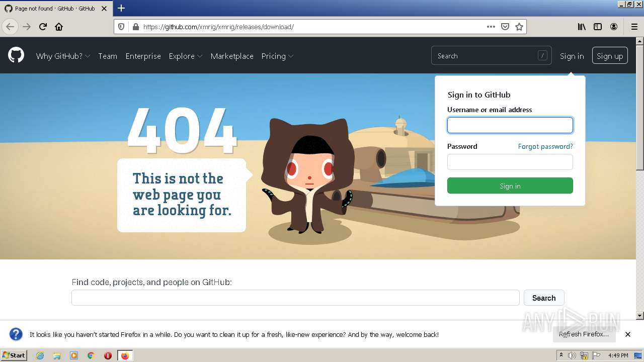
Task: Open the Team page link
Action: point(108,56)
